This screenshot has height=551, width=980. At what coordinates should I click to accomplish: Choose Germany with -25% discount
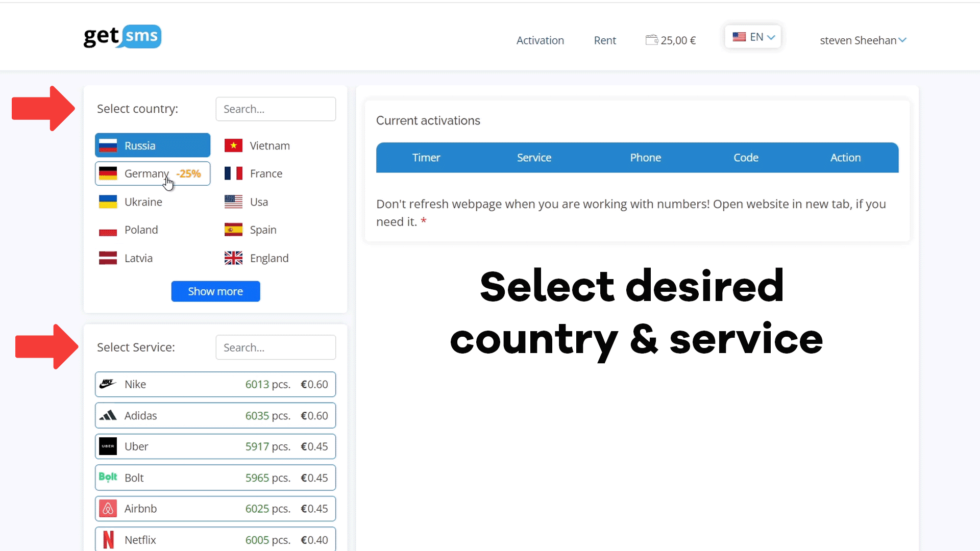tap(153, 173)
